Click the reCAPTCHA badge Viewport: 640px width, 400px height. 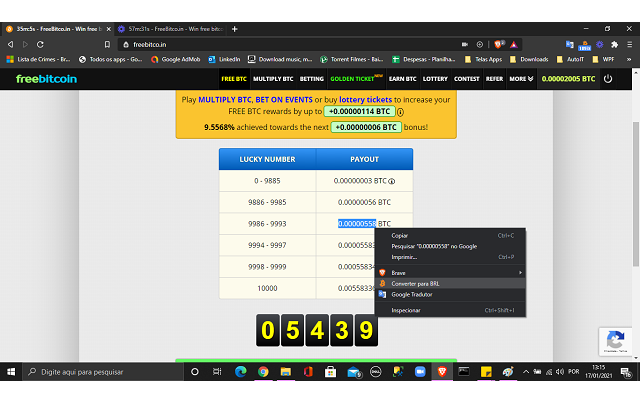(615, 341)
